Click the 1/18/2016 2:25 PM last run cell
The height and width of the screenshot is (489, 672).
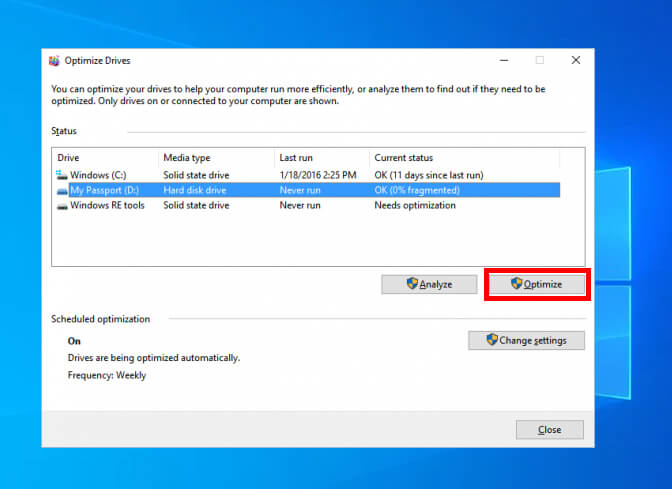[x=318, y=175]
